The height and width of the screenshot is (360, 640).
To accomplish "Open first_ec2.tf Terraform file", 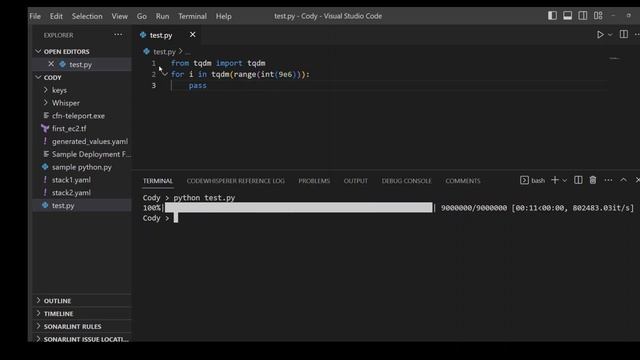I will [x=82, y=129].
